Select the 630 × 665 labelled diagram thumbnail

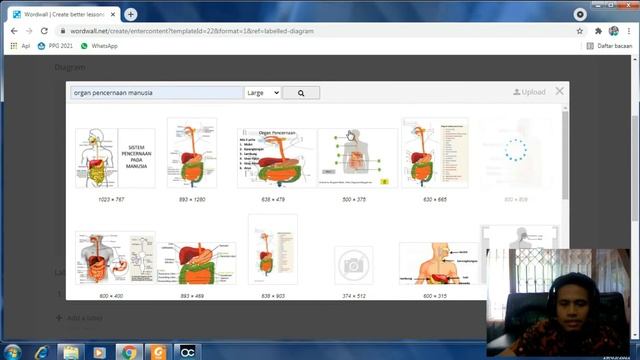pos(435,153)
